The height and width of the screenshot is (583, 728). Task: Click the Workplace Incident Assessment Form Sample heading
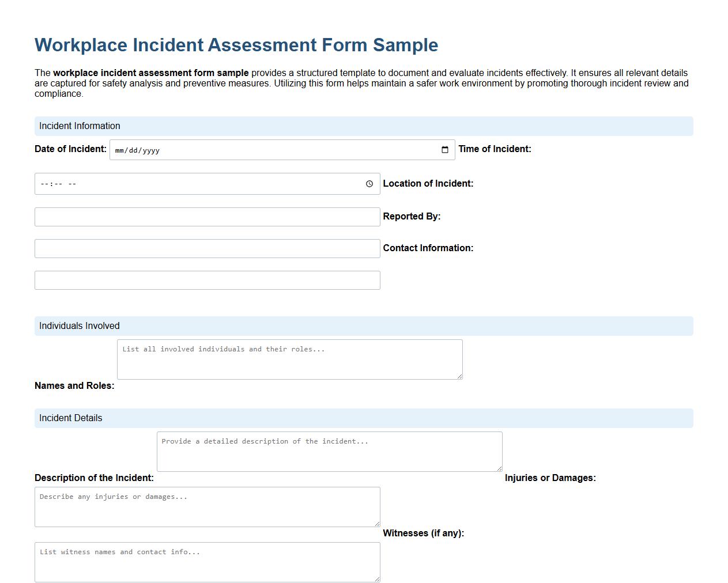click(236, 45)
